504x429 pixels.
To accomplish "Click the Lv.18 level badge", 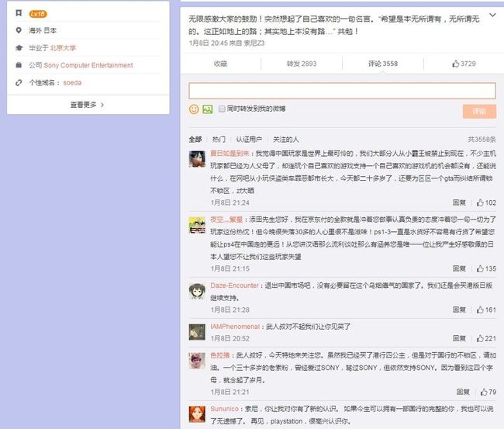I will (x=38, y=14).
